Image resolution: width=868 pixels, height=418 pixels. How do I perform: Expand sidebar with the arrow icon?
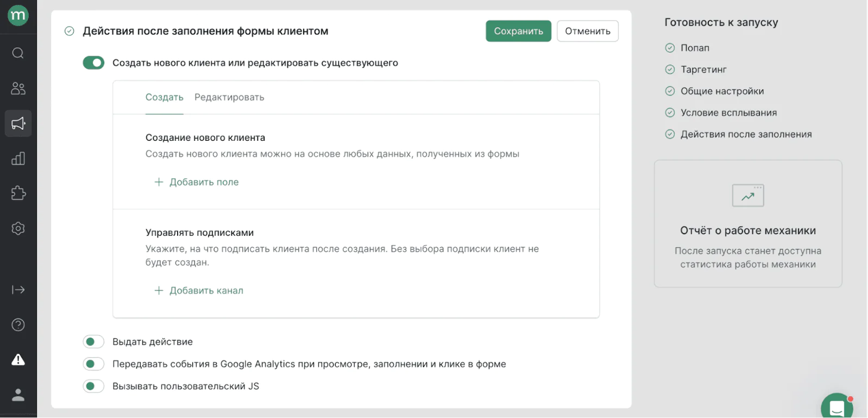[x=18, y=290]
